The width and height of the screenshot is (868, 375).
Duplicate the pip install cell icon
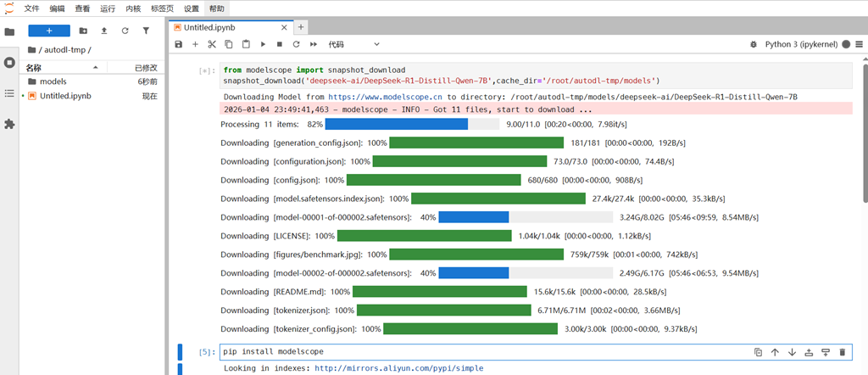(758, 352)
